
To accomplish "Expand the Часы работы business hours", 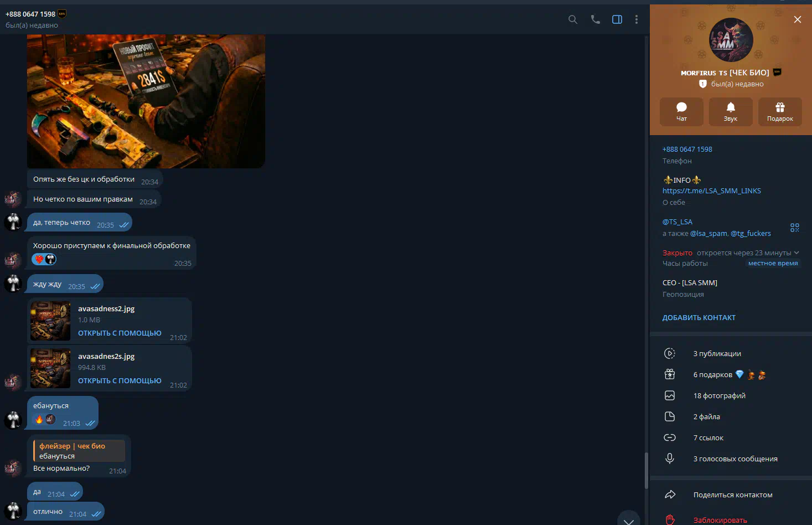I will (x=796, y=253).
